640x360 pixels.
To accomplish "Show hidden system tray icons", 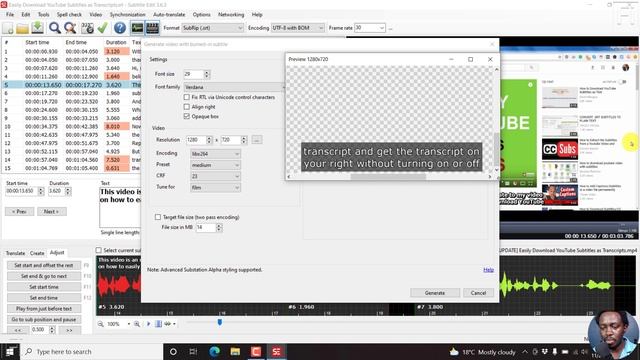I will coord(525,351).
